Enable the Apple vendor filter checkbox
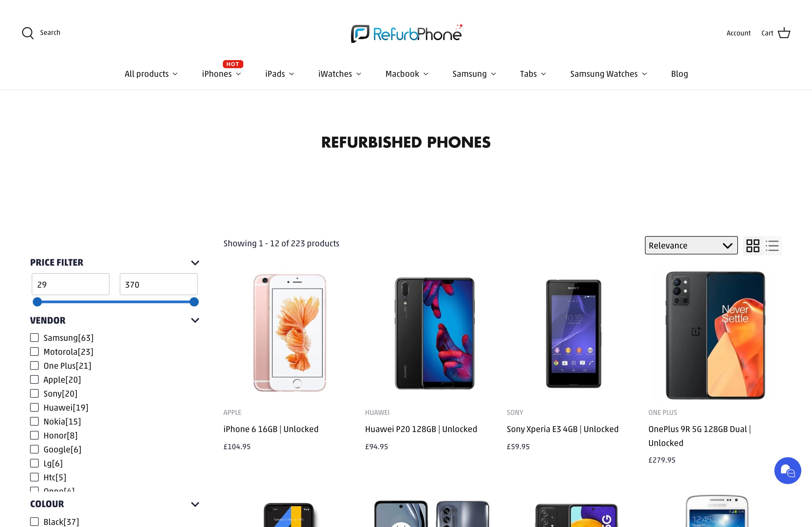This screenshot has width=812, height=527. 34,379
